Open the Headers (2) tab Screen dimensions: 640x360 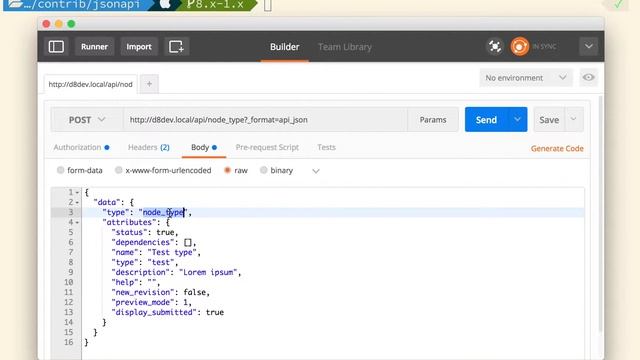click(149, 147)
